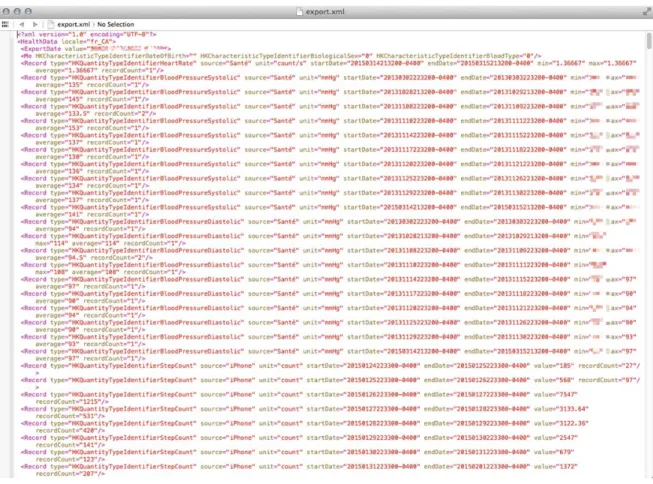653x484 pixels.
Task: Enter full screen with the top-right arrows
Action: pos(646,12)
